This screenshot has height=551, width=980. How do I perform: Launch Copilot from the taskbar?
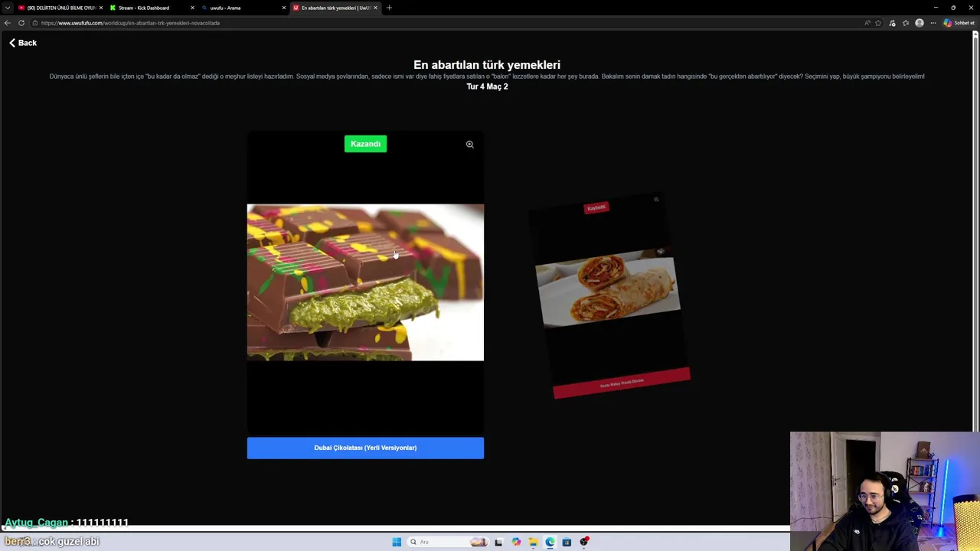pyautogui.click(x=516, y=542)
